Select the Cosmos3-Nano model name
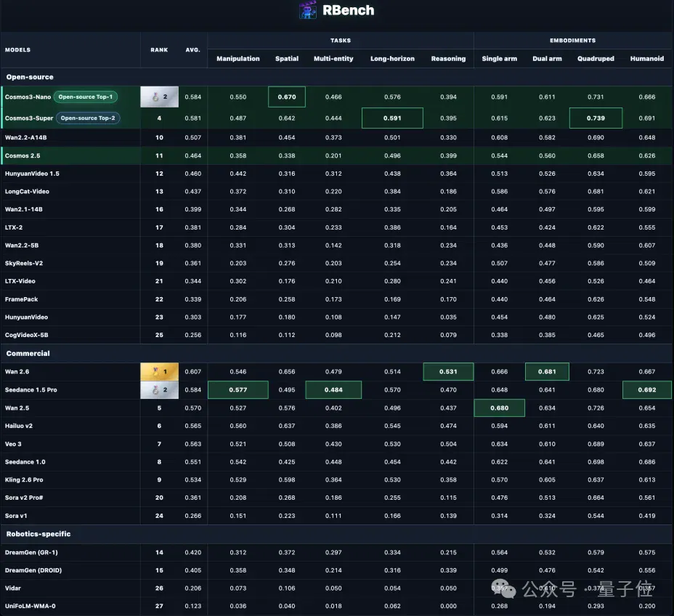The image size is (674, 616). pyautogui.click(x=28, y=97)
